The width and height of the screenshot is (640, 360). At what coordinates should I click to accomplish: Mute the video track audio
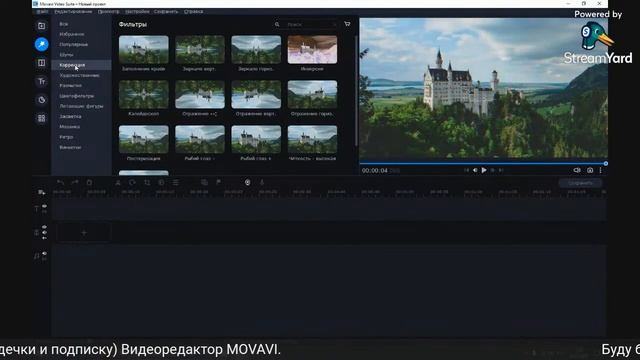tap(44, 233)
